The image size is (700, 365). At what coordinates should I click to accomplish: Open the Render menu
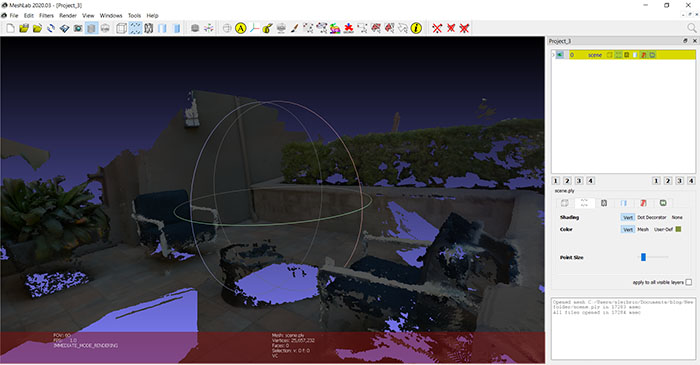tap(68, 15)
